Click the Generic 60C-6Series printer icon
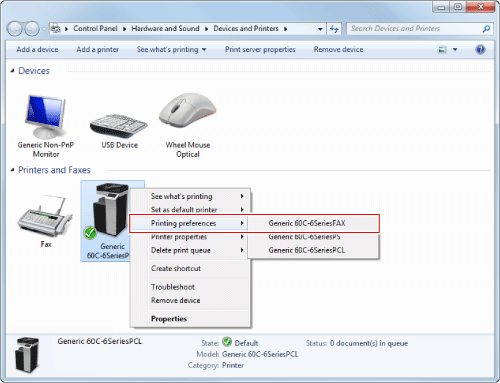The width and height of the screenshot is (500, 383). tap(110, 210)
